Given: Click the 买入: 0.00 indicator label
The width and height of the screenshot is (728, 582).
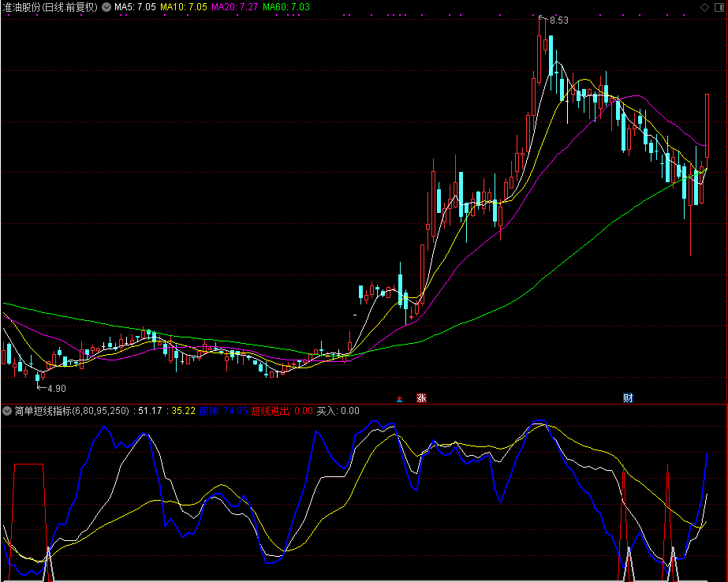Looking at the screenshot, I should (338, 411).
